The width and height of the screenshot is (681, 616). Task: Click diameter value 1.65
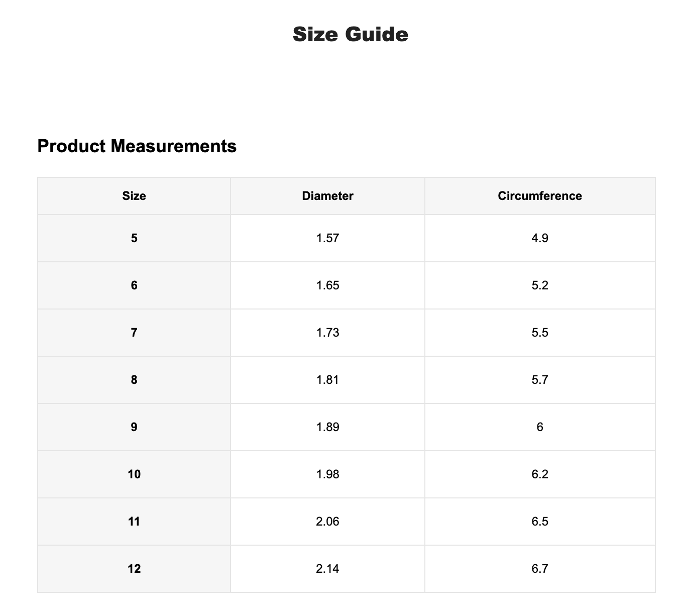pyautogui.click(x=327, y=285)
